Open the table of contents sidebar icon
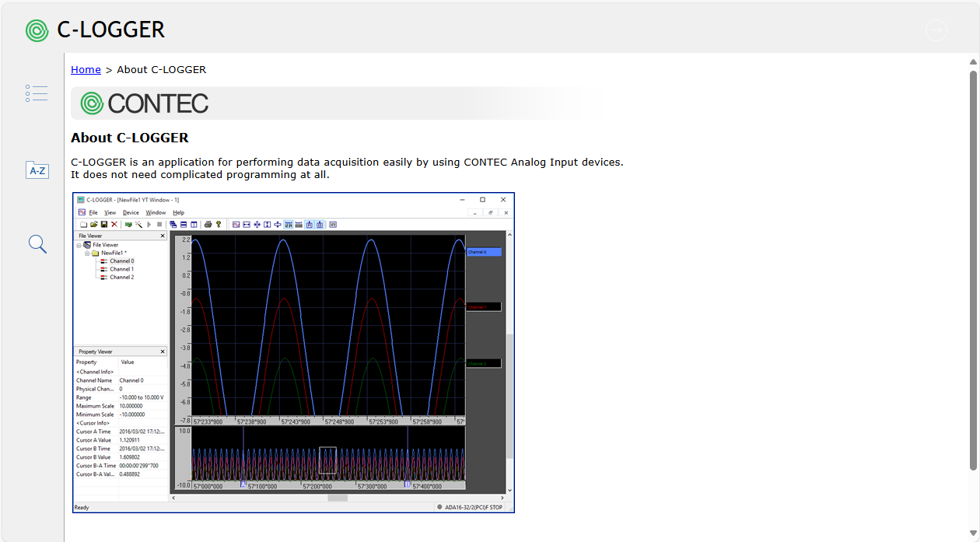Viewport: 980px width, 542px height. tap(37, 93)
